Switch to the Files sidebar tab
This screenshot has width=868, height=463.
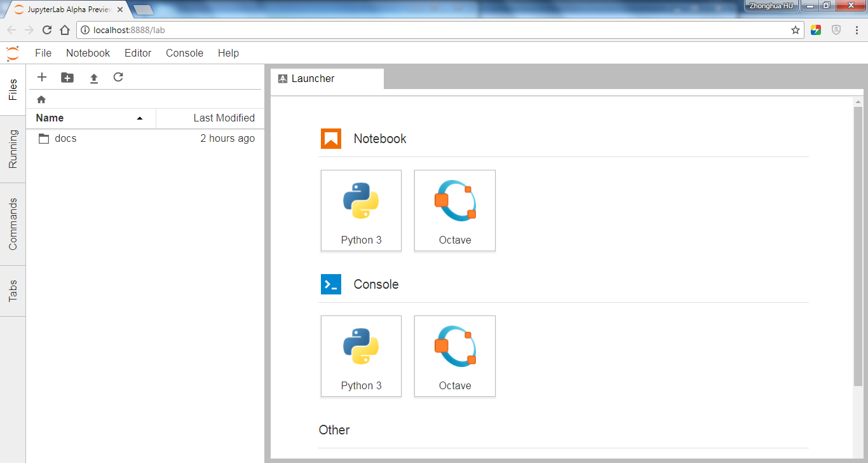[13, 90]
